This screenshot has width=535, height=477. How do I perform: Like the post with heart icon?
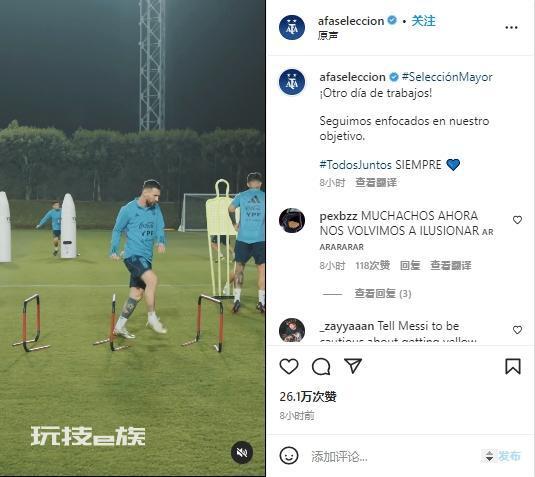click(x=289, y=366)
